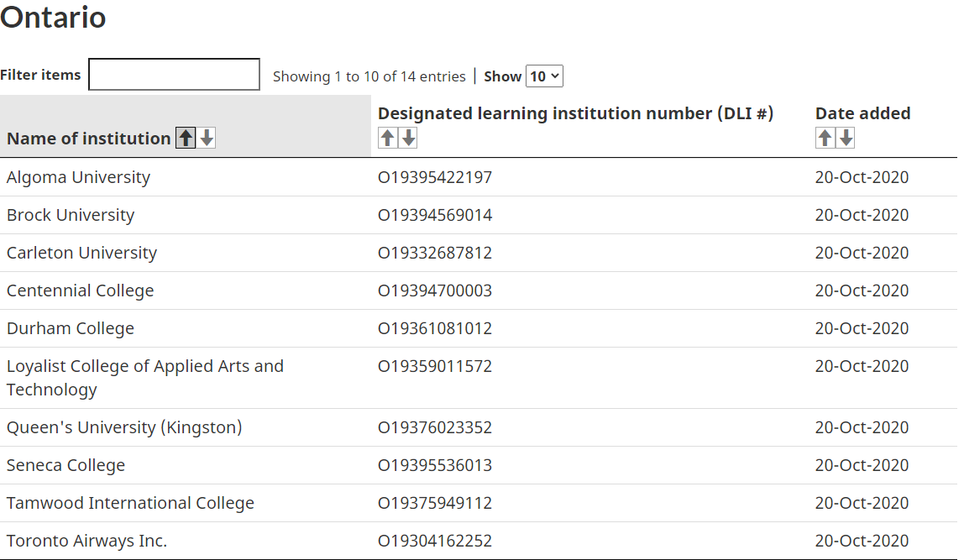Select Toronto Airways Inc. name

tap(86, 541)
